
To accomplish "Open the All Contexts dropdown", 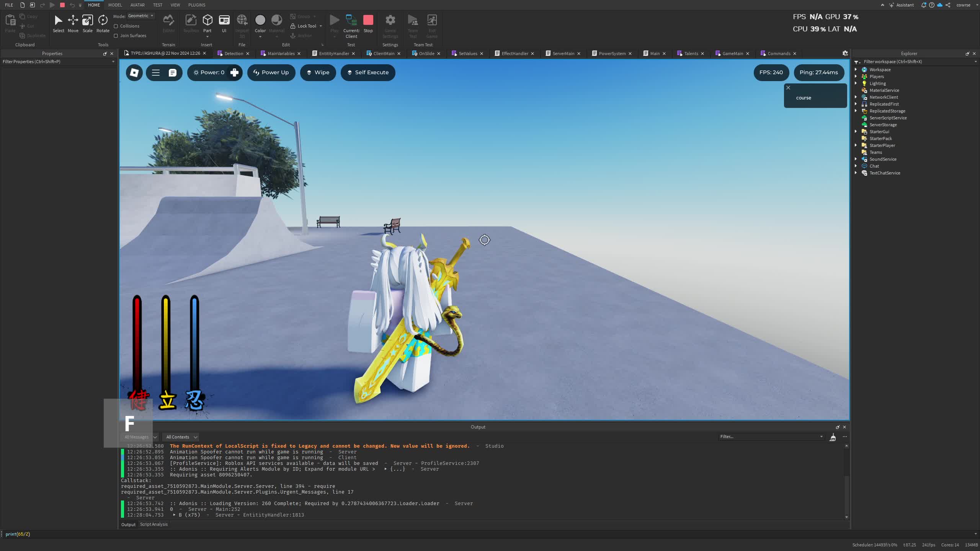I will pyautogui.click(x=181, y=437).
